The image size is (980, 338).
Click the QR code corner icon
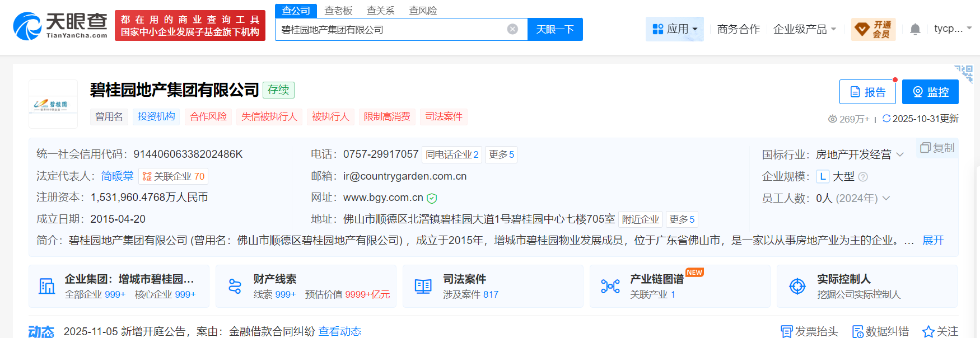[x=964, y=73]
